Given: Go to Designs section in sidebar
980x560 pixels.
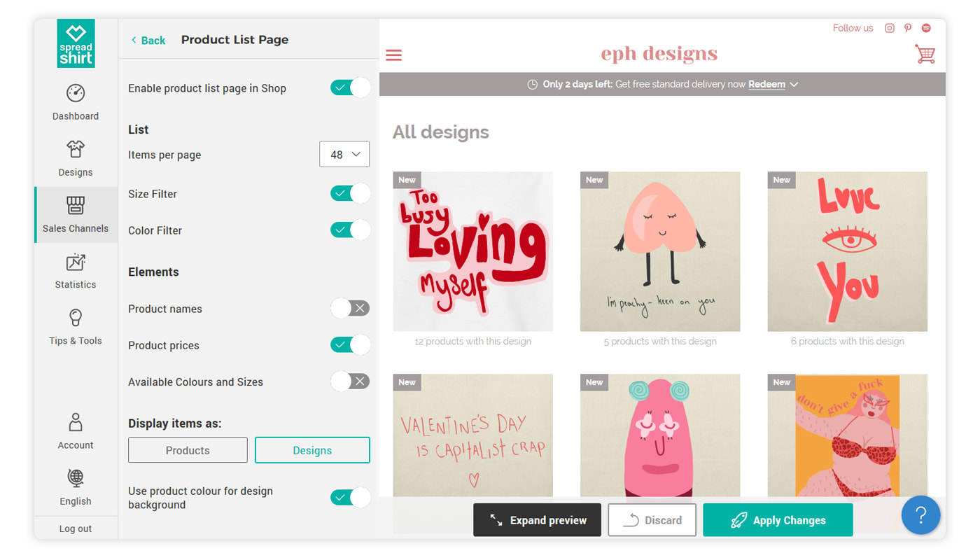Looking at the screenshot, I should 76,158.
